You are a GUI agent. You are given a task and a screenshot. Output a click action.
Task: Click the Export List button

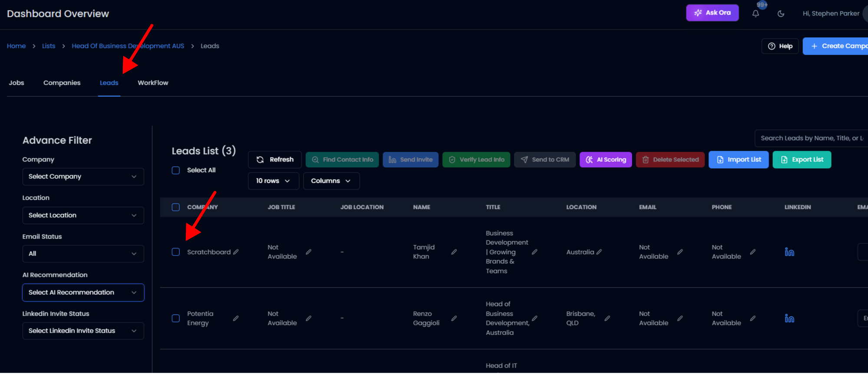tap(801, 160)
